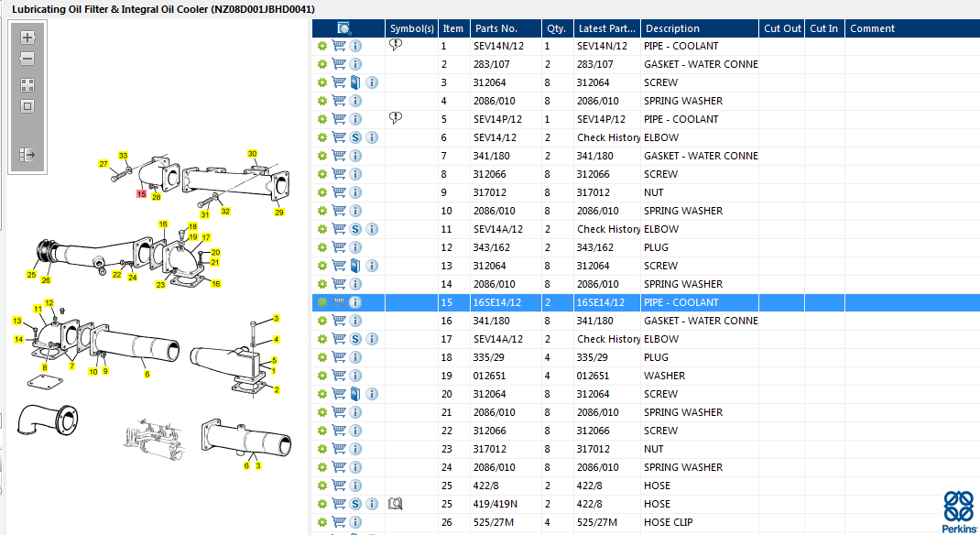Open info for item 24 spring washer
This screenshot has width=980, height=535.
[355, 467]
